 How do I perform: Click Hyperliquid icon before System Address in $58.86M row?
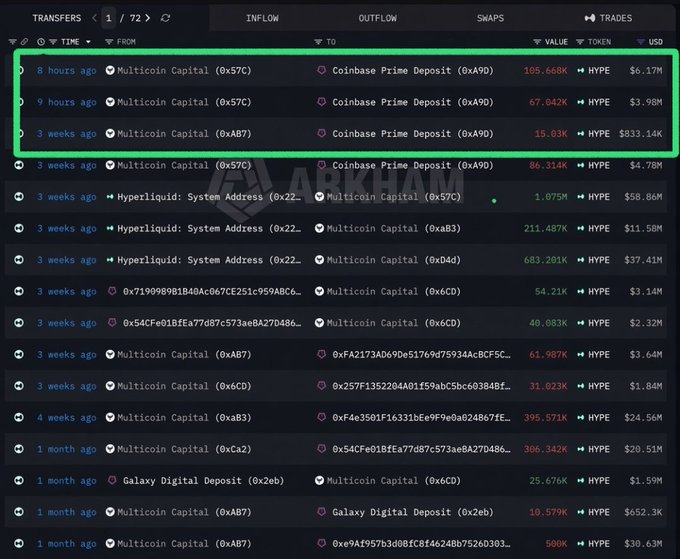pyautogui.click(x=110, y=197)
